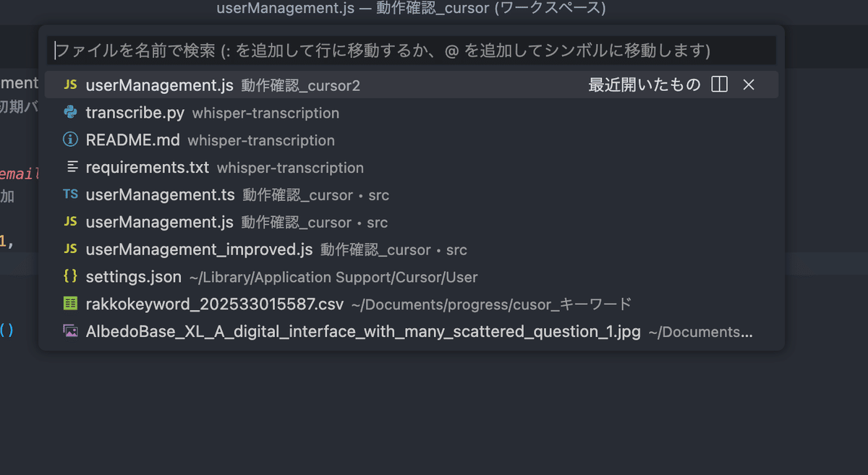Click the JS icon of userManagement_improved.js
The height and width of the screenshot is (475, 868).
click(69, 249)
